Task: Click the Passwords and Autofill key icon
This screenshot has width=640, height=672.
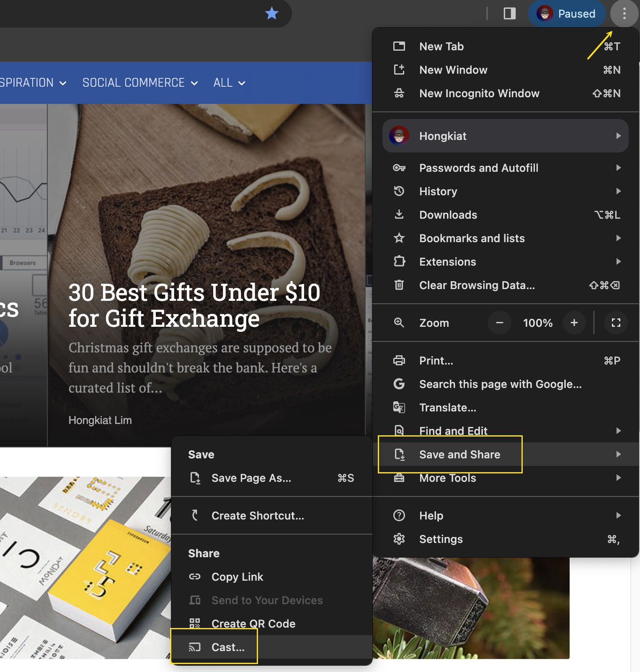Action: pos(399,168)
